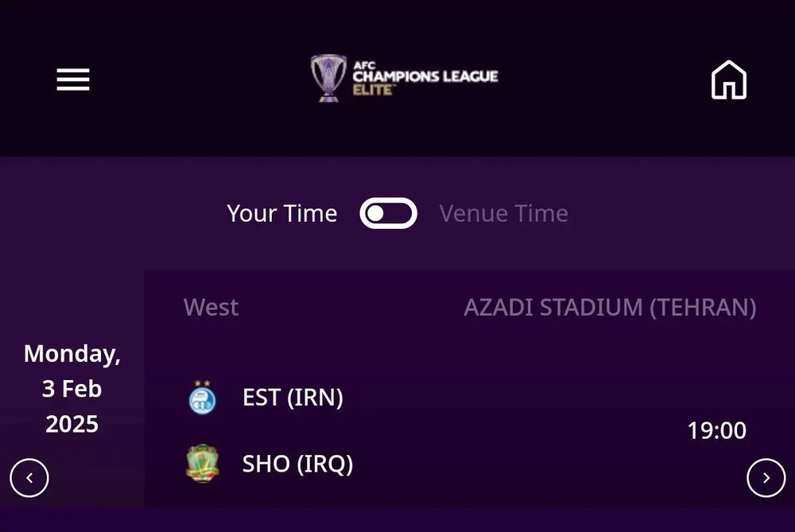This screenshot has height=532, width=795.
Task: Go to the previous match day arrow
Action: pos(29,478)
